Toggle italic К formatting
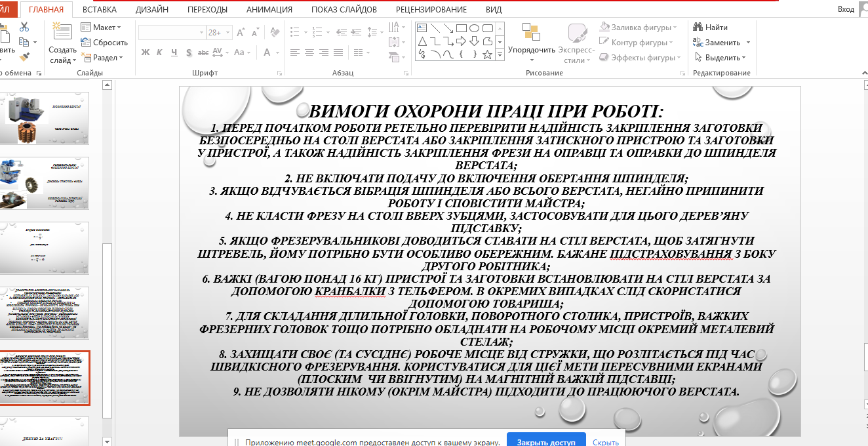This screenshot has height=446, width=868. pyautogui.click(x=159, y=52)
